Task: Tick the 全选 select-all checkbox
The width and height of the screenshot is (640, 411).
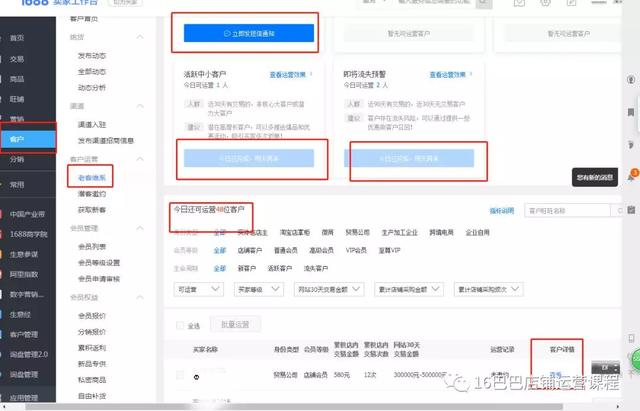Action: tap(180, 325)
